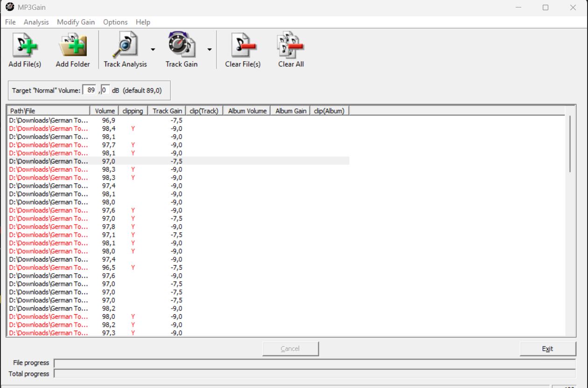Viewport: 588px width, 388px height.
Task: Sort by the Track Gain column header
Action: coord(167,111)
